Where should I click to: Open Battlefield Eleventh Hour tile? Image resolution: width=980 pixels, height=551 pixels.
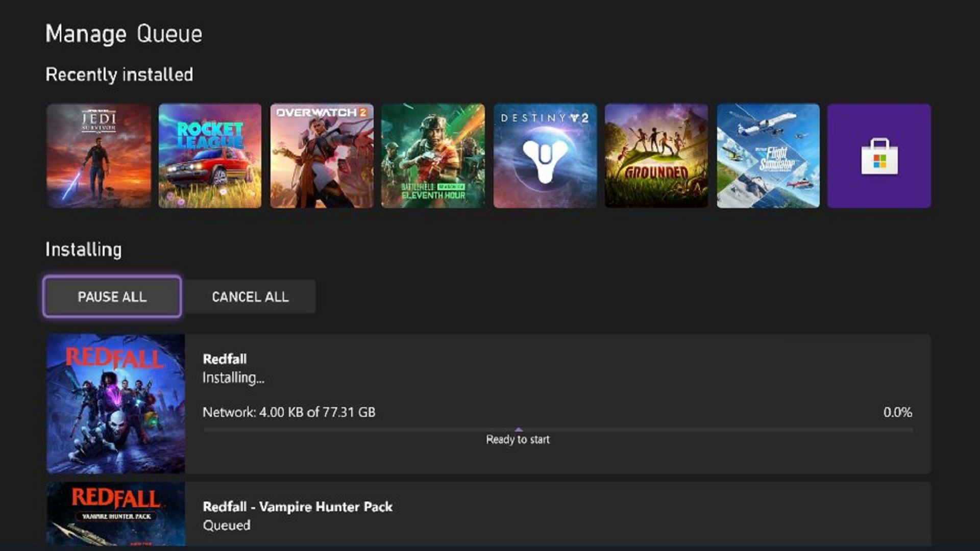[433, 156]
